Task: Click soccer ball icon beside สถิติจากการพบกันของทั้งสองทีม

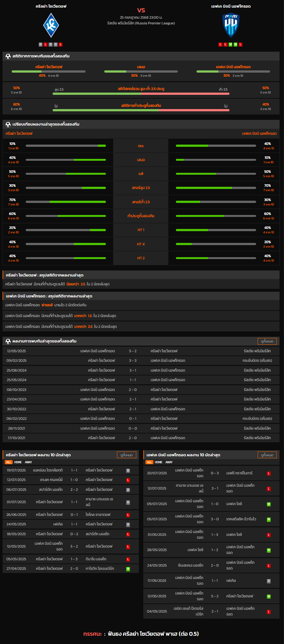Action: click(8, 56)
